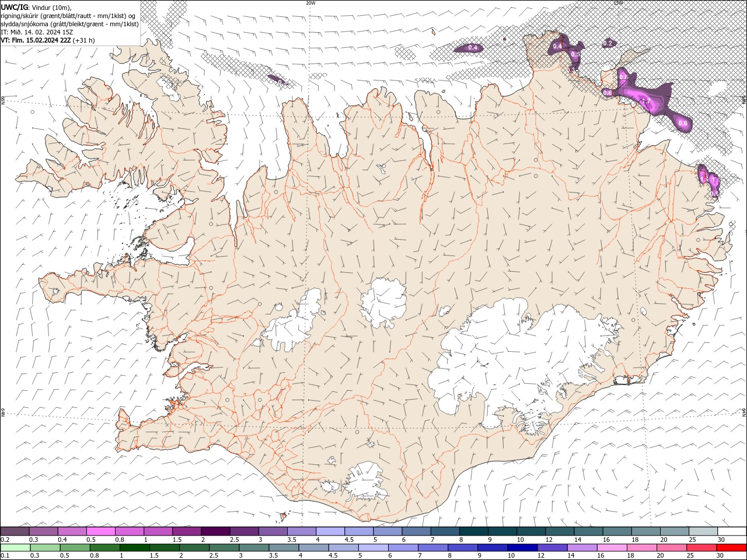Click the '20W' longitude label
The height and width of the screenshot is (560, 747).
(x=310, y=3)
